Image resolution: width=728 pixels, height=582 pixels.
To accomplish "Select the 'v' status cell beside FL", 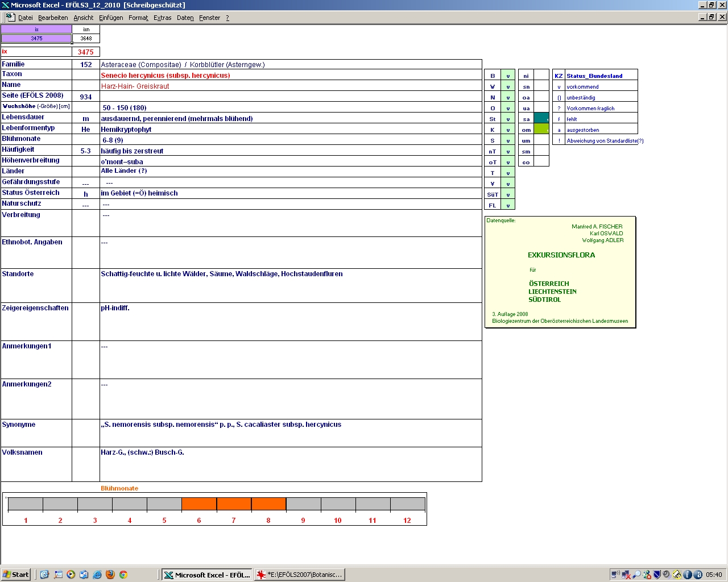I will (508, 205).
